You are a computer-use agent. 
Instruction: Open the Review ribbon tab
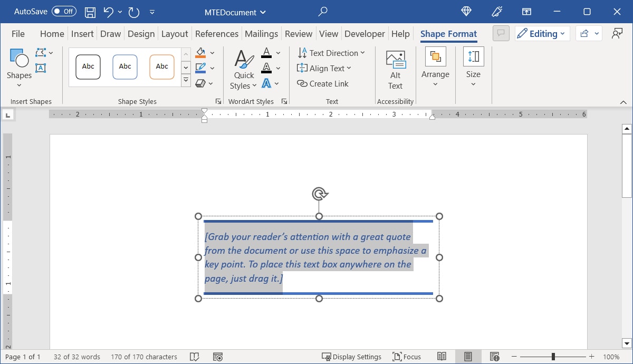tap(298, 33)
